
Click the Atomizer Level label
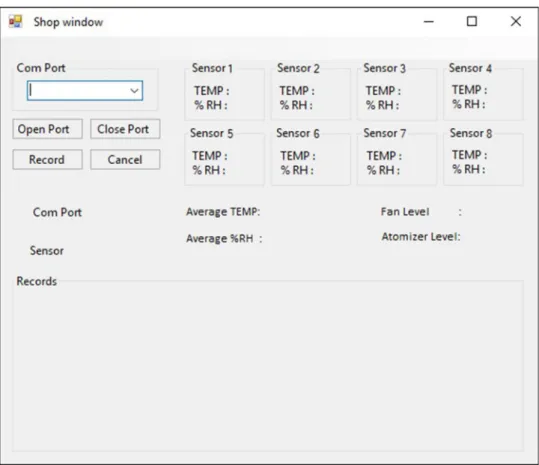tap(421, 236)
